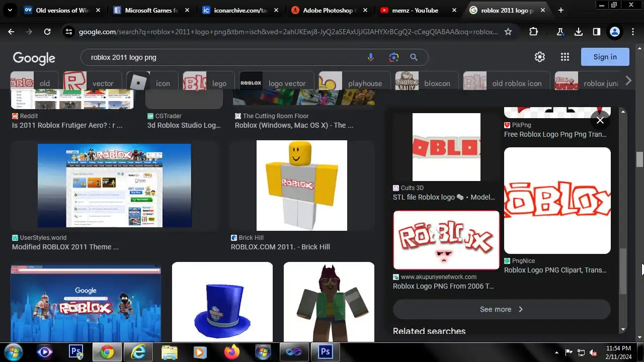The height and width of the screenshot is (362, 644).
Task: Open PngNice Roblox Logo PNG thumbnail
Action: point(557,201)
